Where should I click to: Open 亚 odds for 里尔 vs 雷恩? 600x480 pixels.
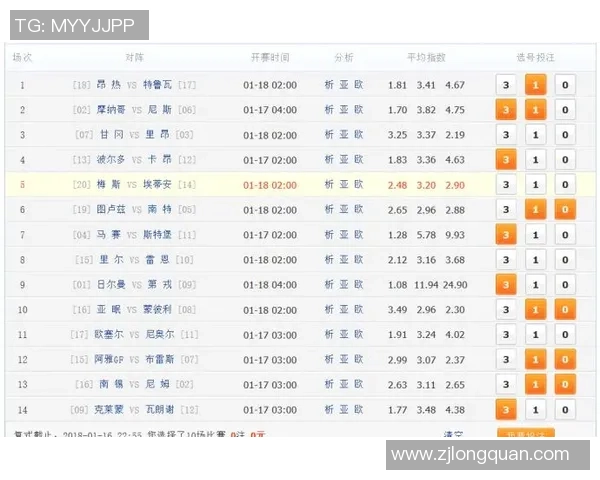click(x=344, y=260)
